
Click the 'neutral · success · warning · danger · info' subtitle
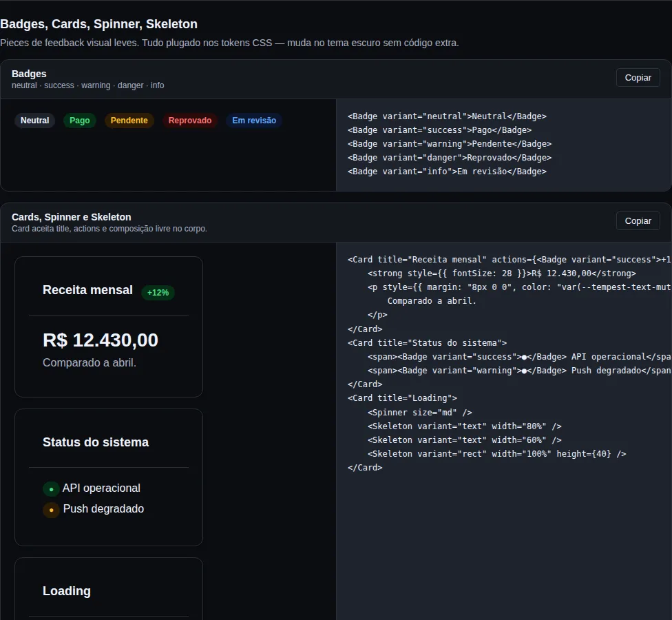click(x=88, y=85)
